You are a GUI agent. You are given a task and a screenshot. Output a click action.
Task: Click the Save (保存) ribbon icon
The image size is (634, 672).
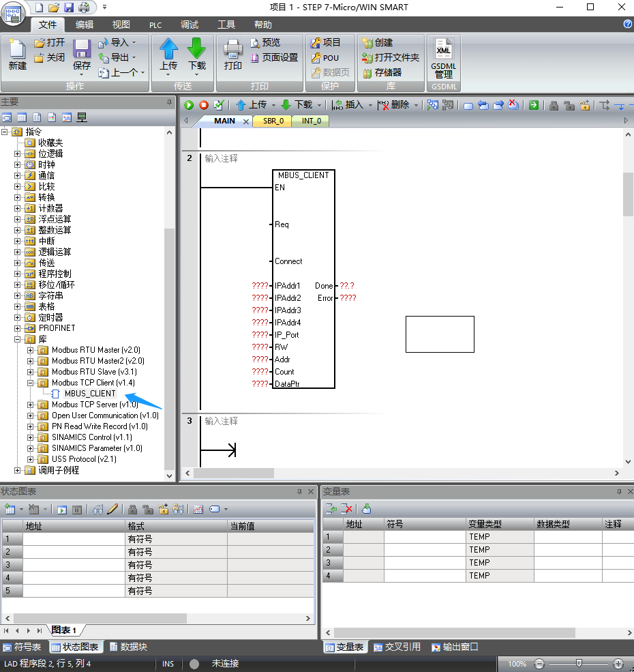click(82, 55)
